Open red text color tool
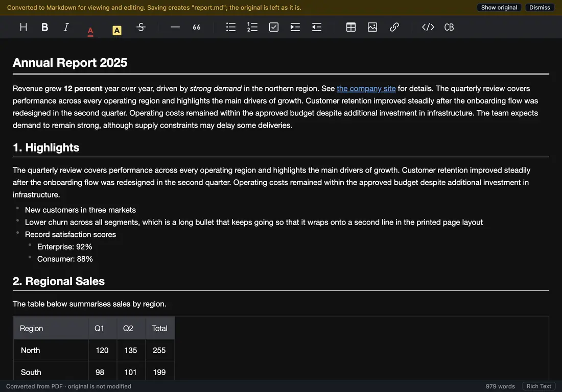 90,31
